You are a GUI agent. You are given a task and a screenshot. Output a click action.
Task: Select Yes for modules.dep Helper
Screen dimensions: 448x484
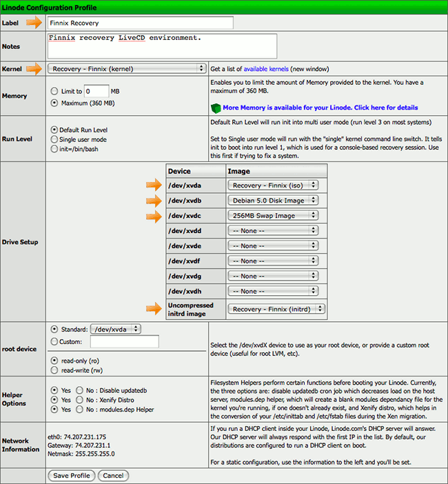[54, 410]
